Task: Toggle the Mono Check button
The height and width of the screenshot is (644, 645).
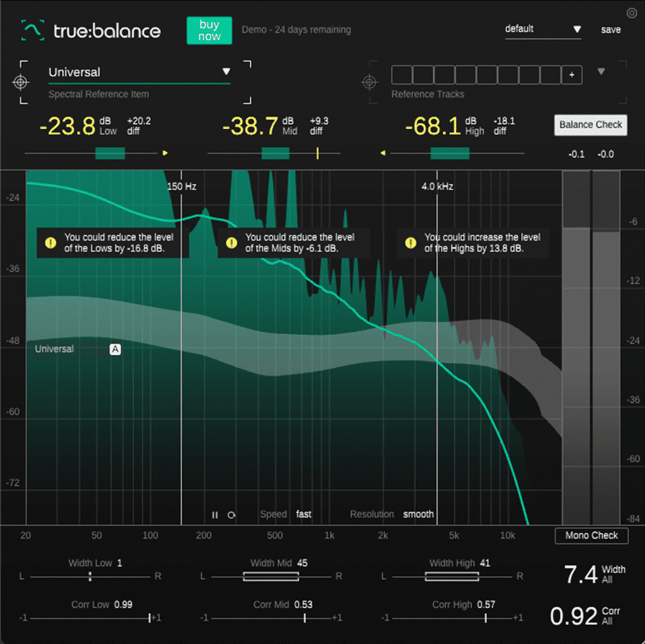Action: click(x=591, y=535)
